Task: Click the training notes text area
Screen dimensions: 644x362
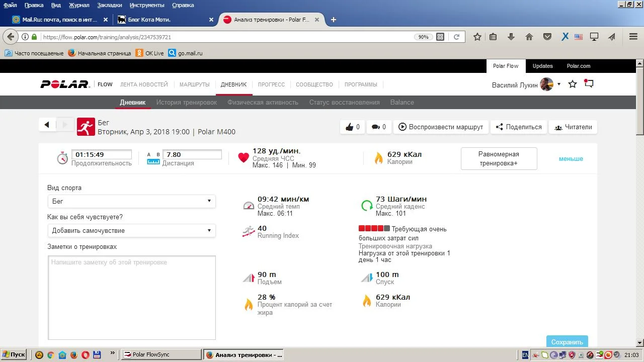Action: pos(132,298)
